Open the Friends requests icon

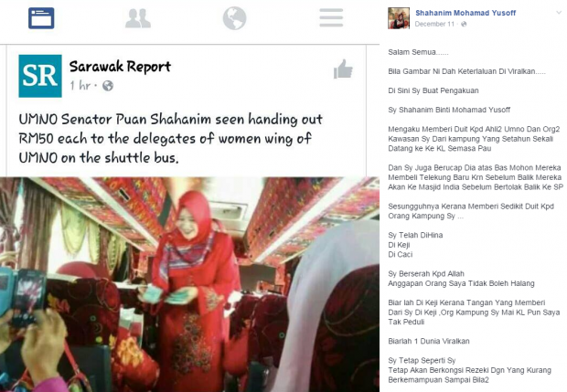[x=138, y=18]
